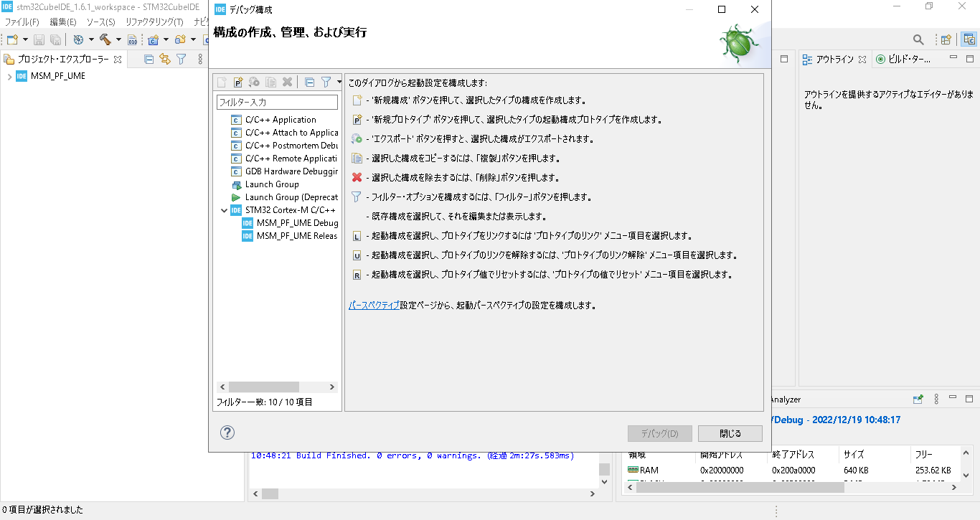
Task: Open ソース(S) menu in main window
Action: pyautogui.click(x=100, y=22)
